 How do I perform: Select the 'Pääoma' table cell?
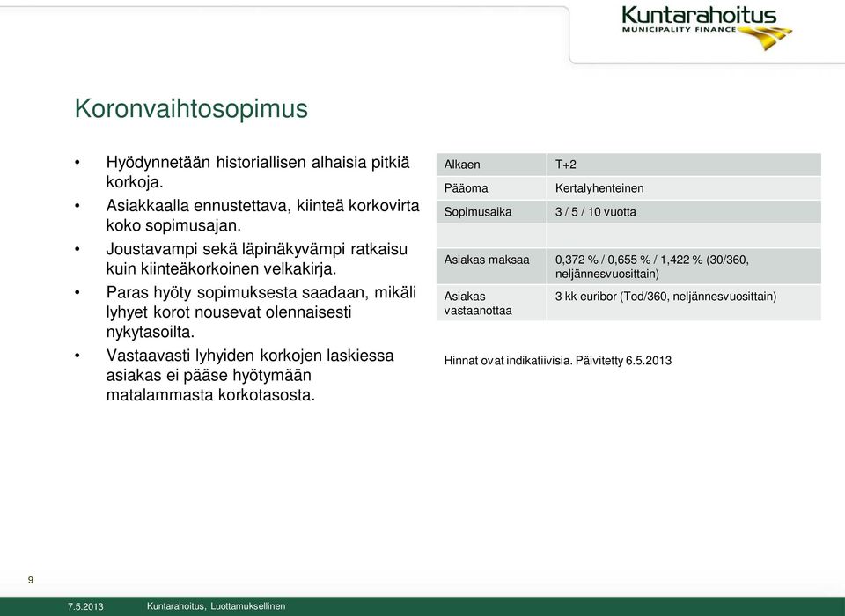coord(491,188)
